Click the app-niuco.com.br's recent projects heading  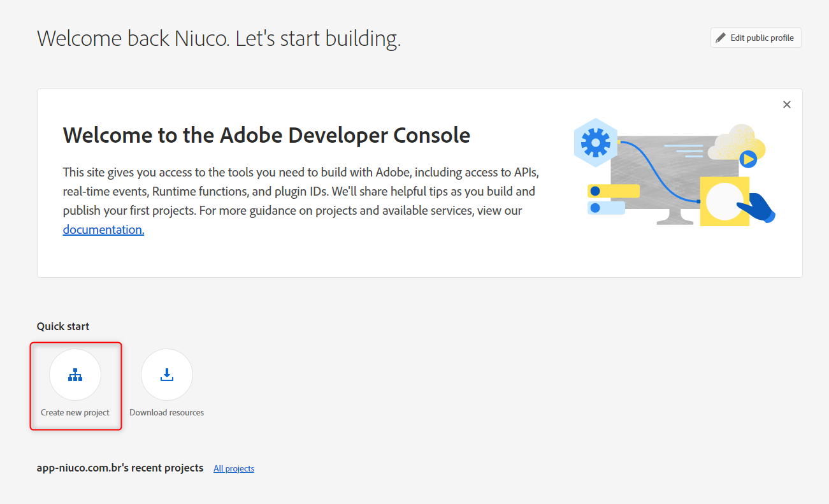[x=120, y=468]
